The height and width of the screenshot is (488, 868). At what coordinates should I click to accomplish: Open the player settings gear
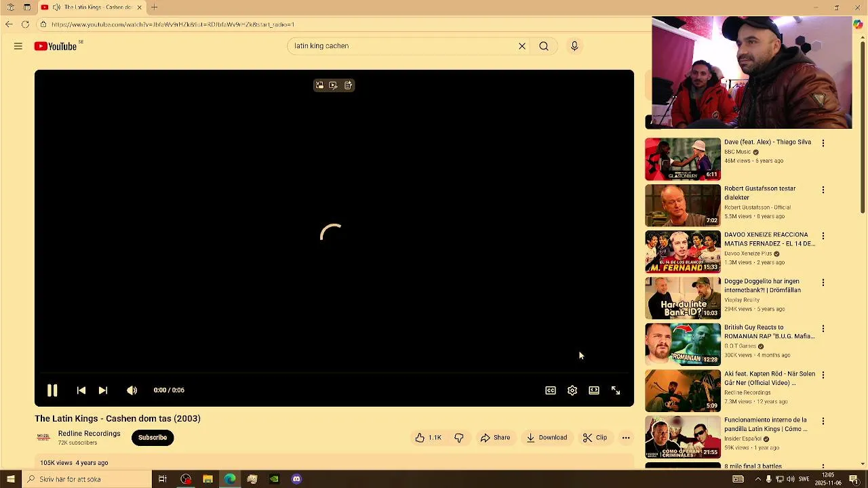(x=572, y=390)
